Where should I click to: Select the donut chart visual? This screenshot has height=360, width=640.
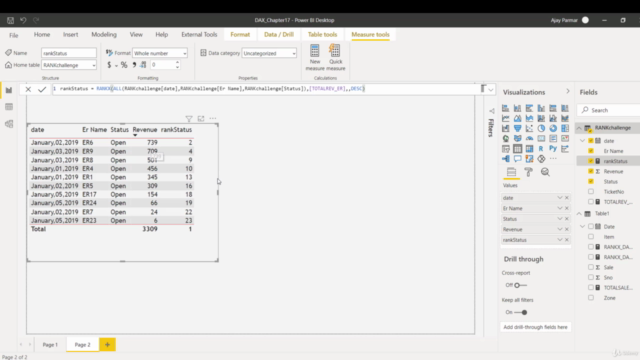click(553, 128)
